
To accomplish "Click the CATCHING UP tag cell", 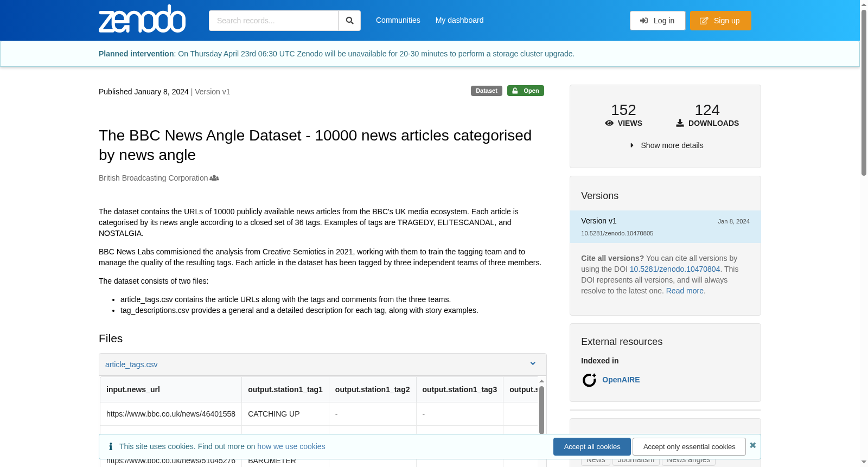I will pyautogui.click(x=285, y=414).
